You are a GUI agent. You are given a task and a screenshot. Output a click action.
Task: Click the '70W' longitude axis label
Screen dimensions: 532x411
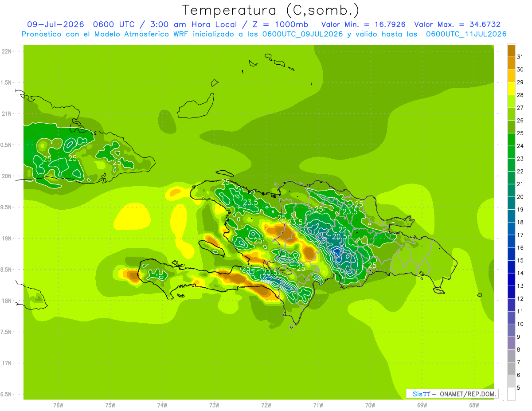tap(370, 405)
